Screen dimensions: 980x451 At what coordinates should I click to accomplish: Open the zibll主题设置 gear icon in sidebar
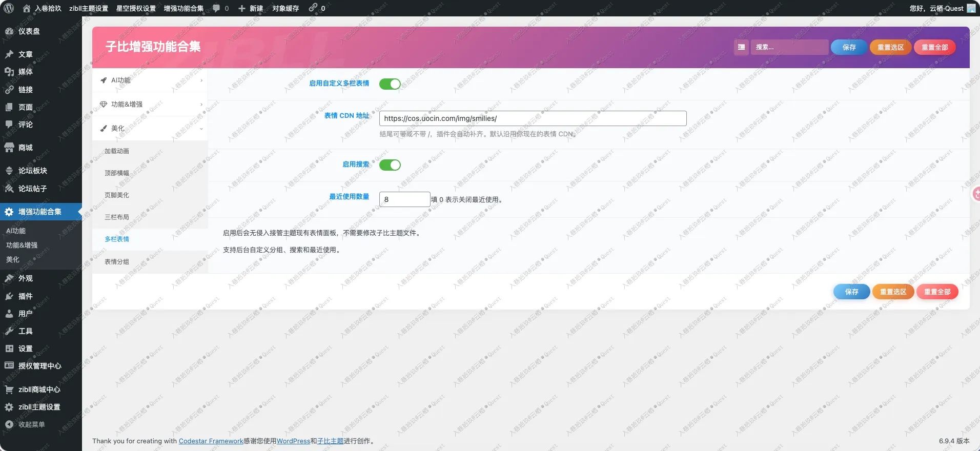coord(9,407)
